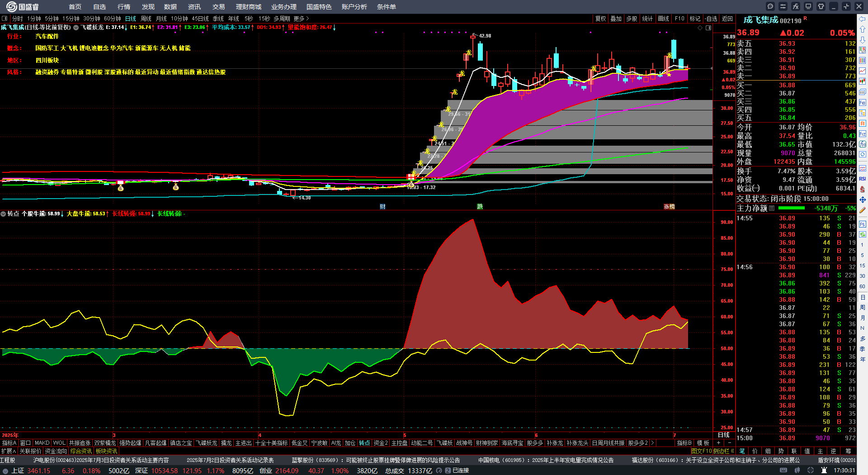Expand the 飞碟妖龙 indicator chevron menu
The image size is (868, 475).
(x=76, y=28)
